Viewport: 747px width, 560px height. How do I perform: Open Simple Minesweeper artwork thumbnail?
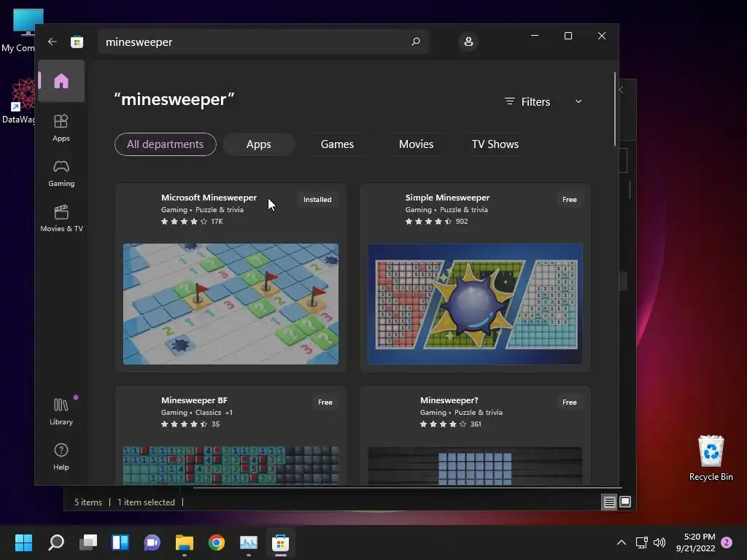(475, 304)
